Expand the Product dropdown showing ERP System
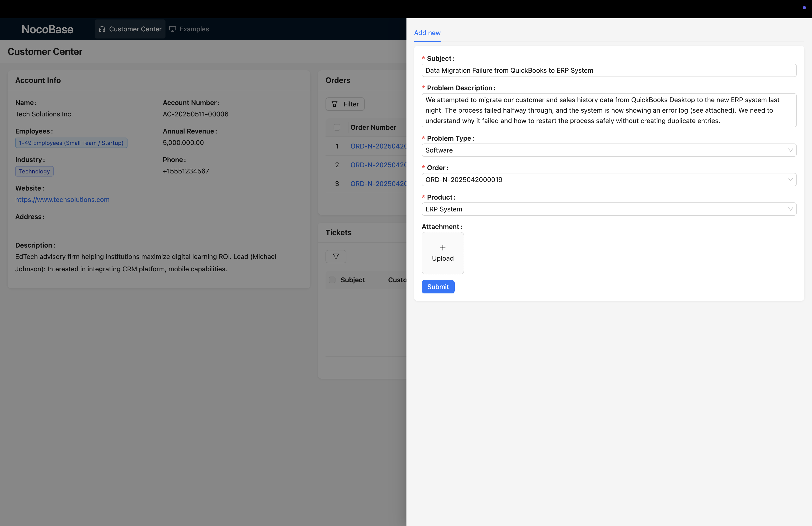812x526 pixels. coord(790,209)
